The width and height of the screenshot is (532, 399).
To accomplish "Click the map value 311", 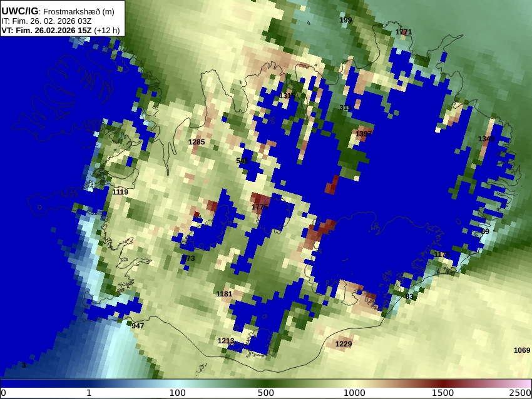I will [345, 108].
